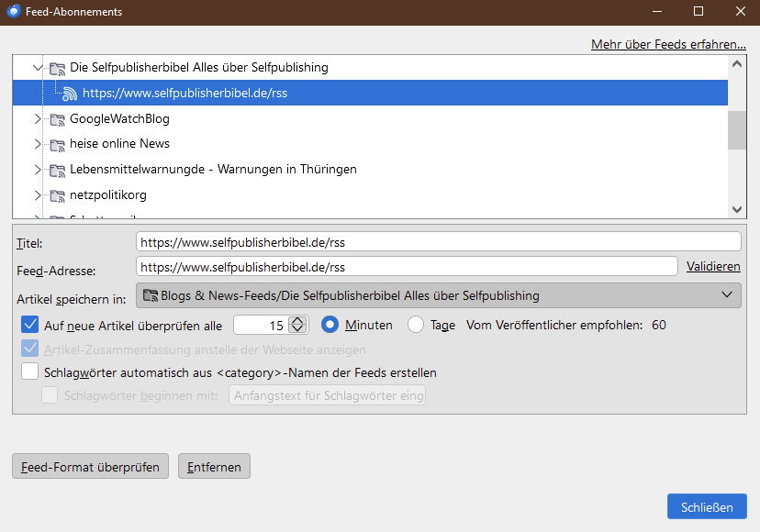Select heise online News in feed list
The height and width of the screenshot is (532, 760).
(x=119, y=144)
